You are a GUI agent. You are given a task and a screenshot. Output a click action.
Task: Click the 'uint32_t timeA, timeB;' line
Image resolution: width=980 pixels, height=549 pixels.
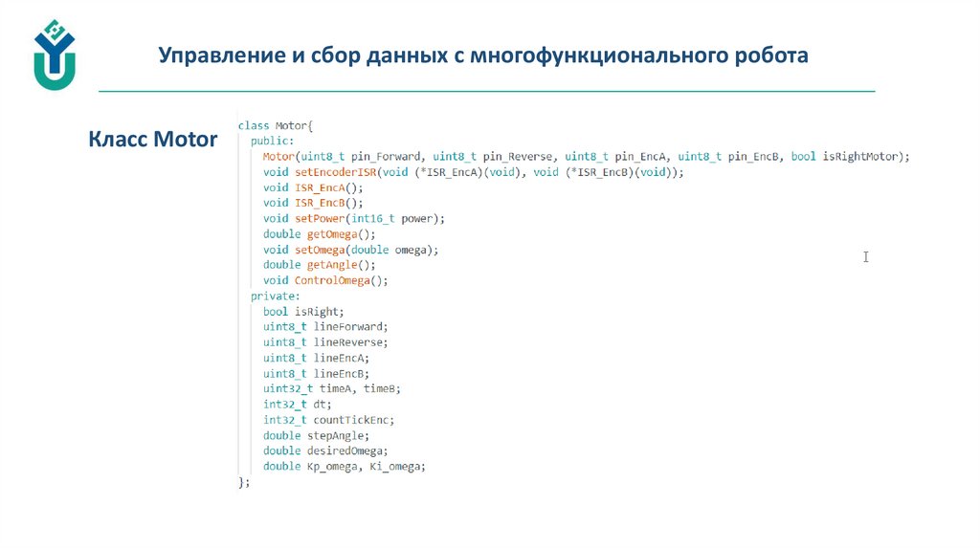pos(331,388)
